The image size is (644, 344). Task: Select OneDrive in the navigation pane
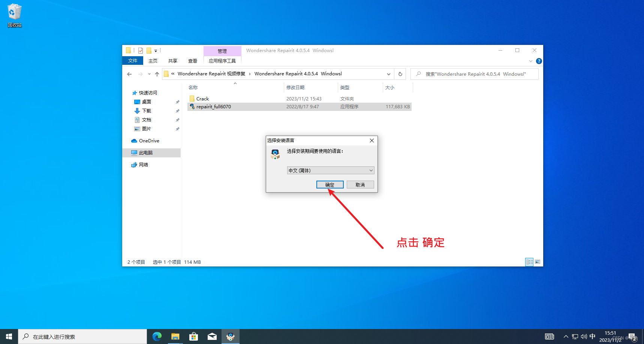[x=149, y=141]
